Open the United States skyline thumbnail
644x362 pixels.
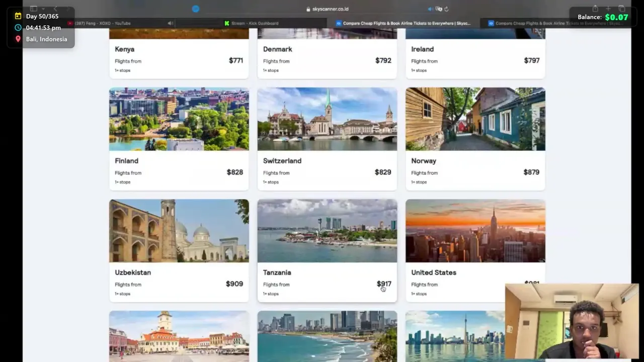(x=475, y=231)
